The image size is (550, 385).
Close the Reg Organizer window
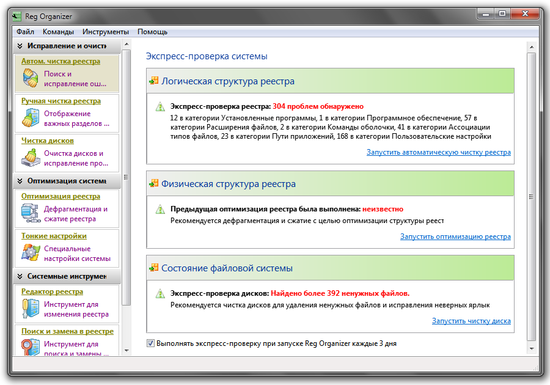click(x=525, y=14)
